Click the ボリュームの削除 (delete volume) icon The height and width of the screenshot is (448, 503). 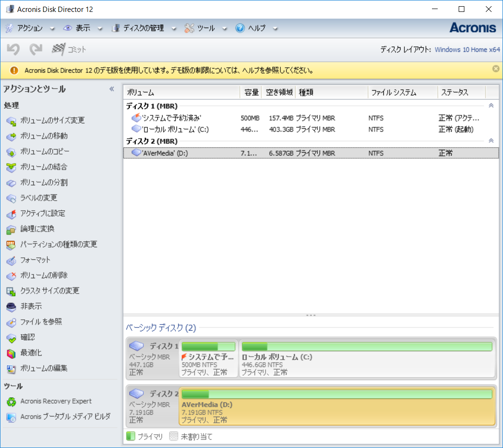click(11, 275)
